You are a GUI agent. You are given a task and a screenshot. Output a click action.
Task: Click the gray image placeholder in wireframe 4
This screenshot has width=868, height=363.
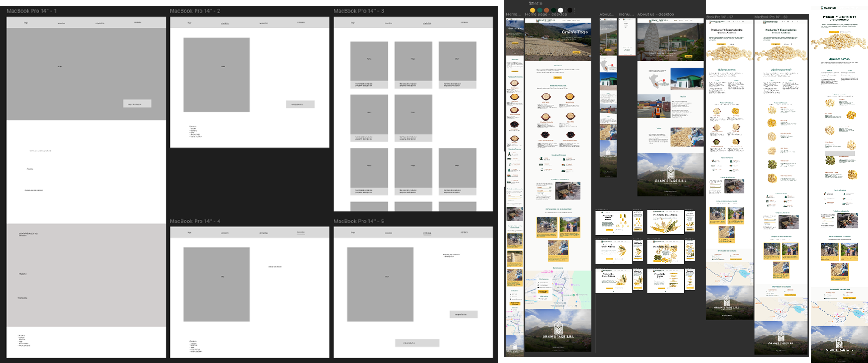216,284
